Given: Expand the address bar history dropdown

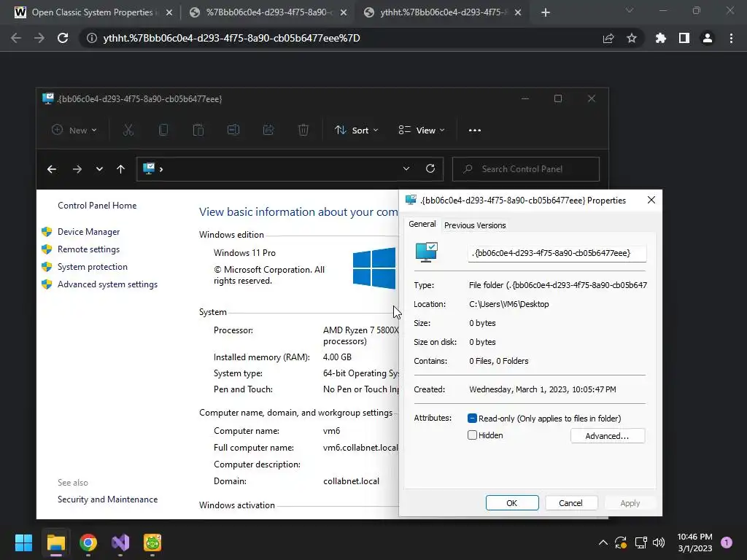Looking at the screenshot, I should tap(406, 168).
